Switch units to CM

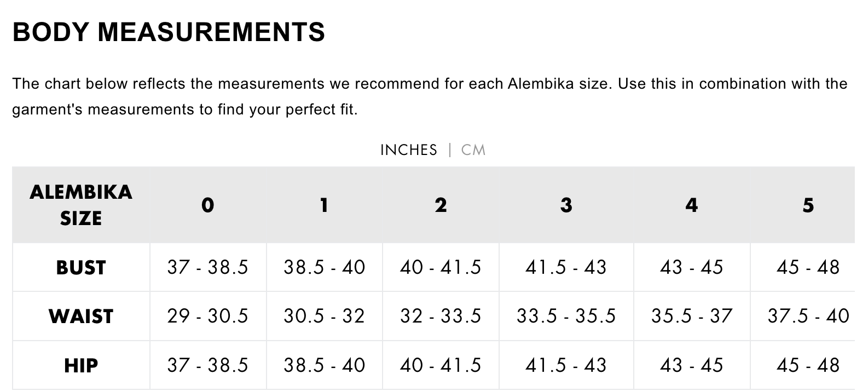tap(473, 150)
